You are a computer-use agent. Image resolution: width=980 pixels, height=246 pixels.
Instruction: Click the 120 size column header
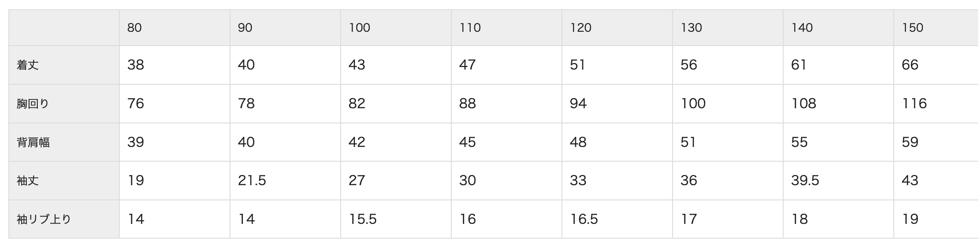(617, 28)
